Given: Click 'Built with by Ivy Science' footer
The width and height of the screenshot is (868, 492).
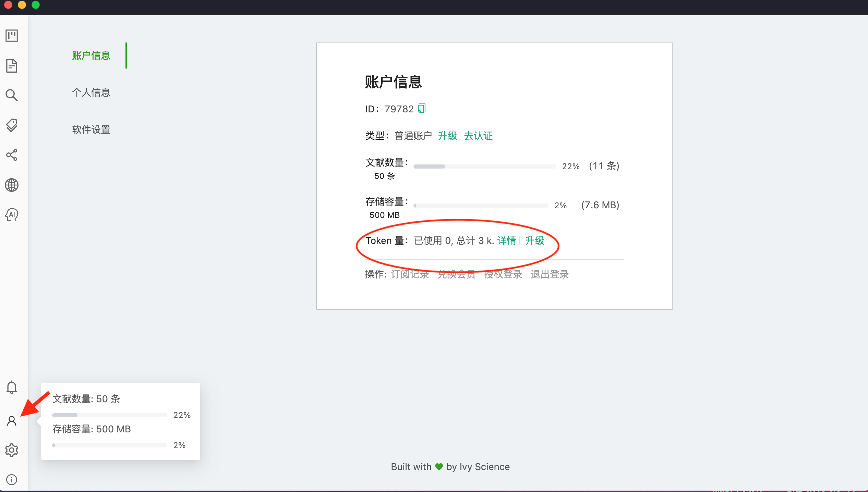Looking at the screenshot, I should pos(450,467).
